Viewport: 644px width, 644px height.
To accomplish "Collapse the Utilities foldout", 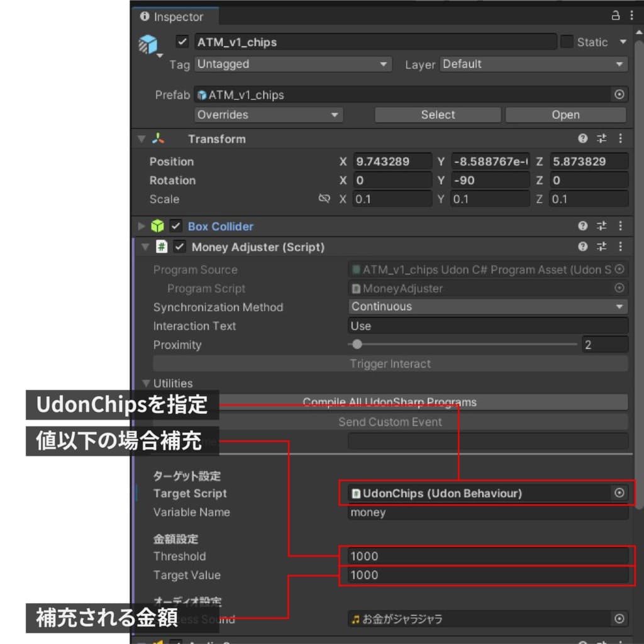I will (145, 383).
